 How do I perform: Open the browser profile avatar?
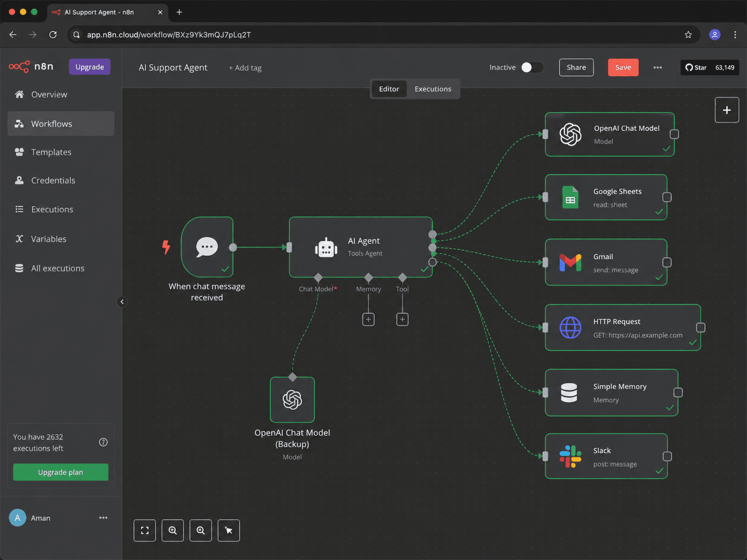[x=714, y=35]
